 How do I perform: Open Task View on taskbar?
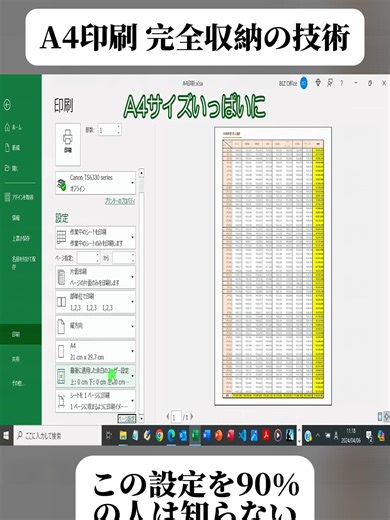(x=109, y=435)
